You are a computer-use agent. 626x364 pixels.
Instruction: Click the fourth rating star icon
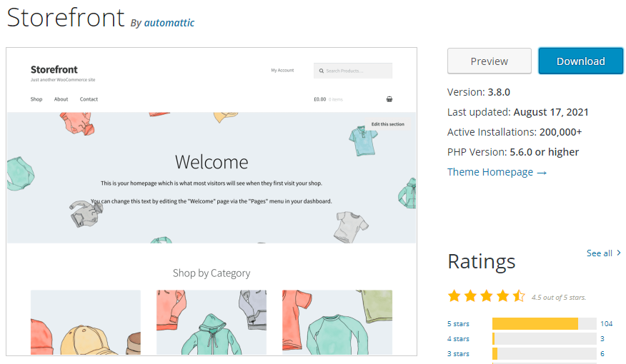(502, 295)
